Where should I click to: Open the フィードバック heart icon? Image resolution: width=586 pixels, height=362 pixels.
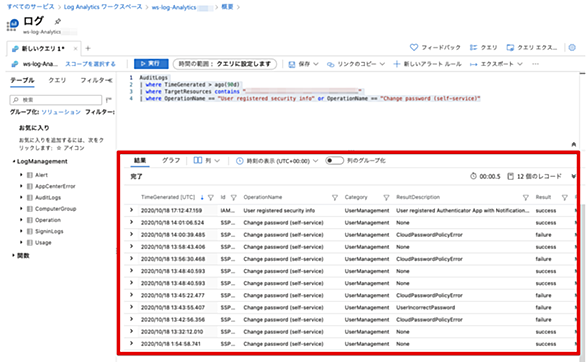414,47
